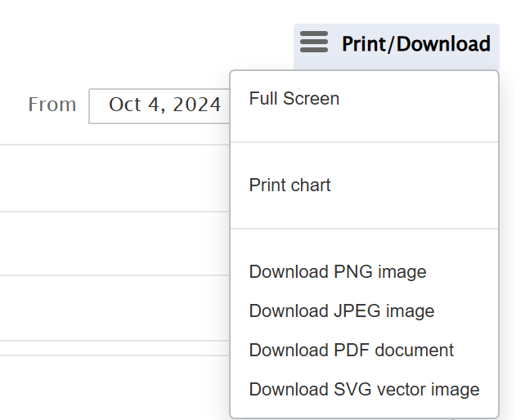Choose Download PDF document

[352, 351]
